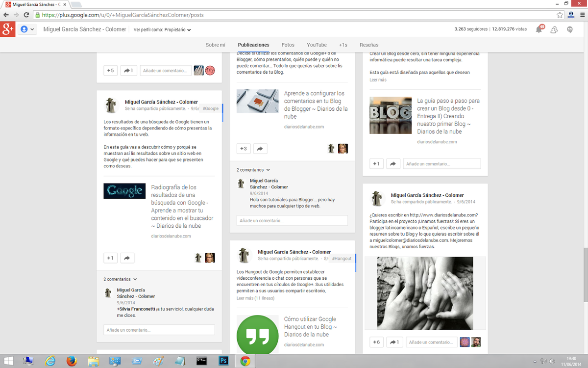Open notifications with the bell icon
Viewport: 588px width, 368px height.
coord(539,29)
